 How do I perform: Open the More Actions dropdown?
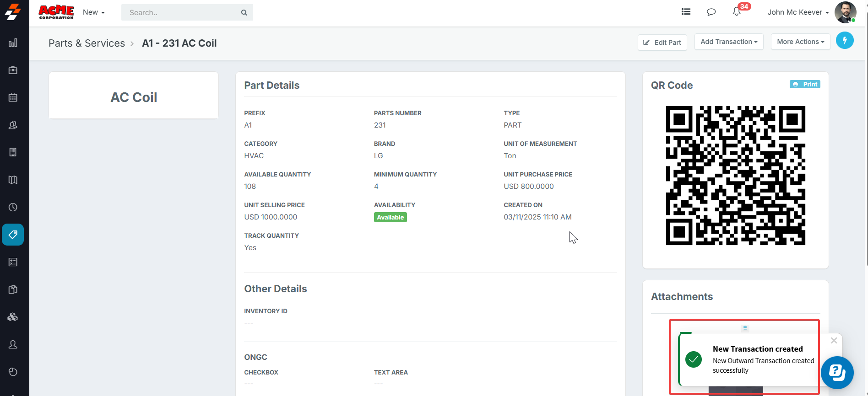pyautogui.click(x=800, y=42)
